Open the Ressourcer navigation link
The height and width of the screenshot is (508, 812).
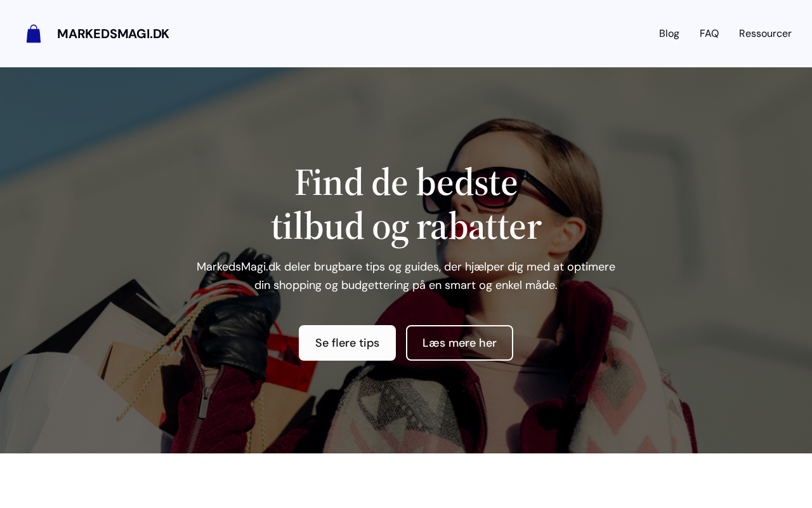765,34
